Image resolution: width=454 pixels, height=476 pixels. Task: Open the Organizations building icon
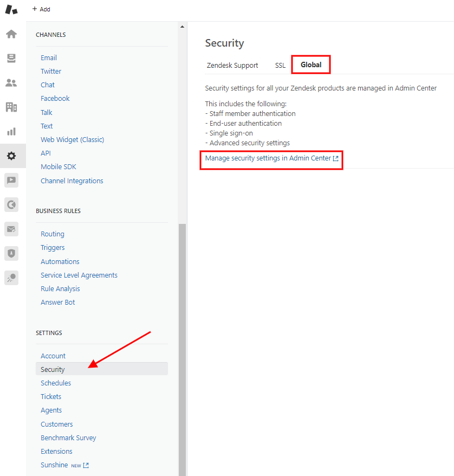click(11, 107)
